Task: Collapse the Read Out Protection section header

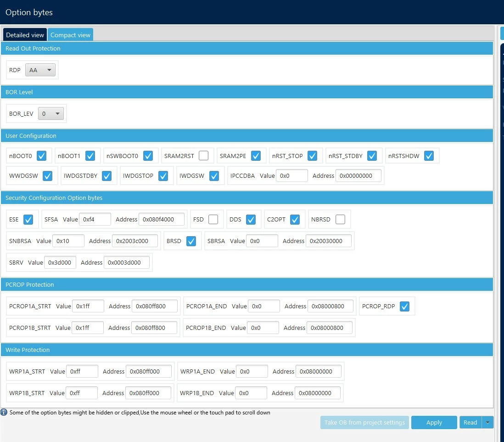Action: click(247, 48)
